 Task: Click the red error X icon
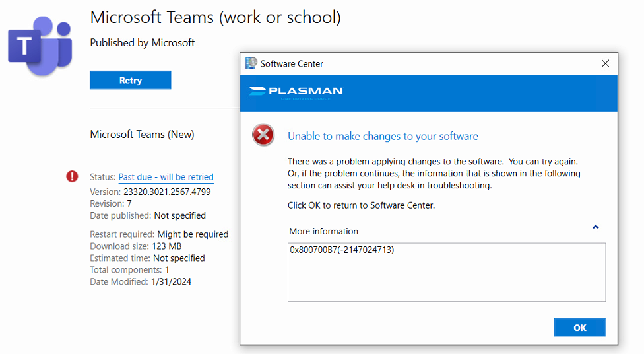coord(263,135)
